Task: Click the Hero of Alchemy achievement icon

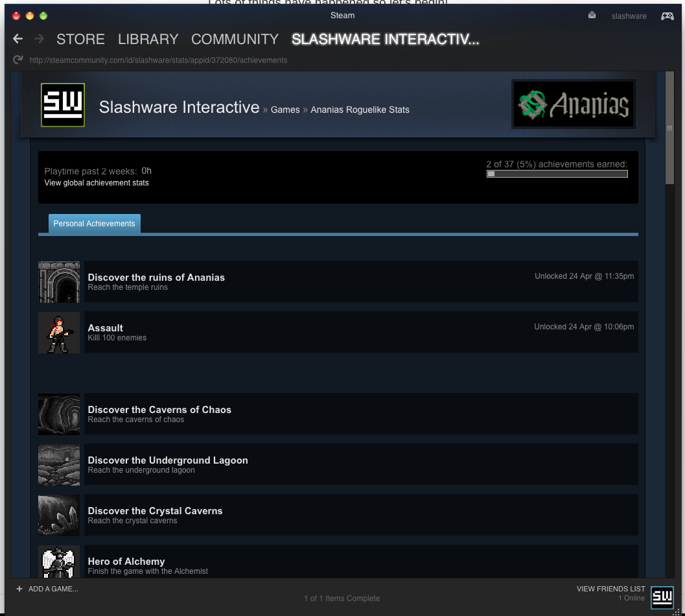Action: tap(59, 562)
